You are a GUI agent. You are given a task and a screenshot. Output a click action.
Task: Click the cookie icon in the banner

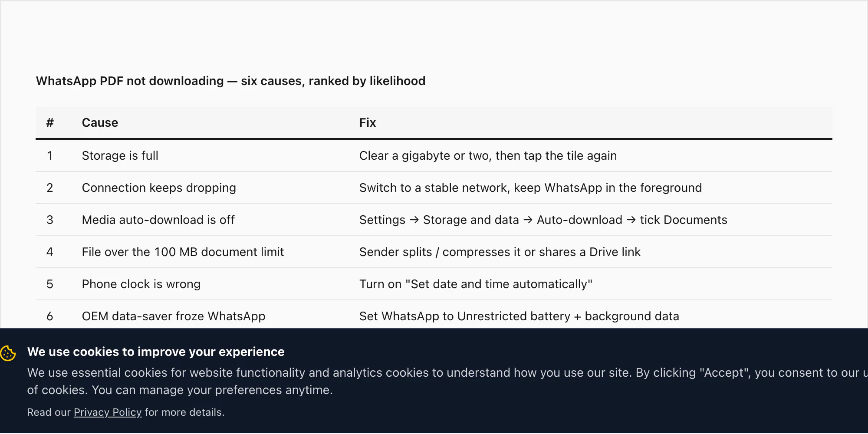(8, 353)
